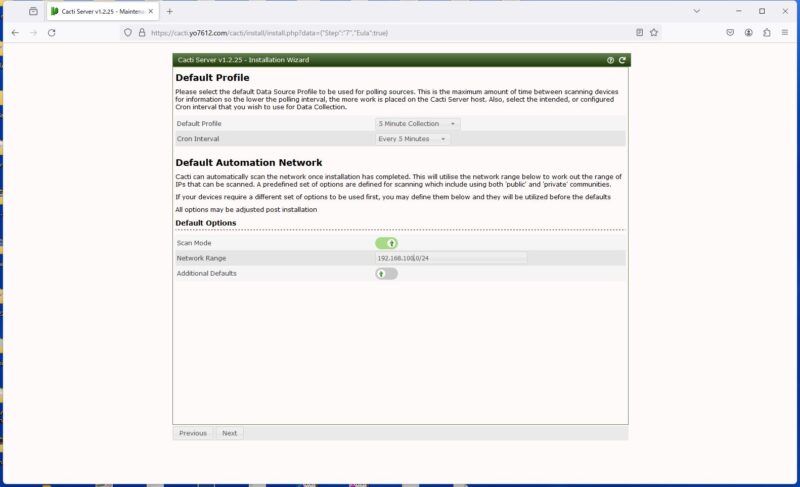Open the extensions puzzle icon
Viewport: 800px width, 487px height.
pos(767,33)
